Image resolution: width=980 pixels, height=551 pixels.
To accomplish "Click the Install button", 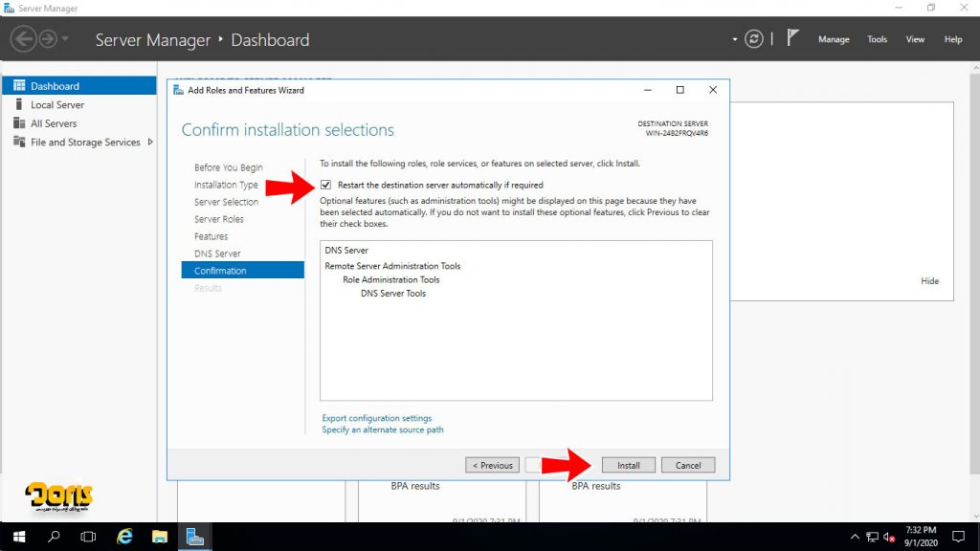I will tap(628, 466).
